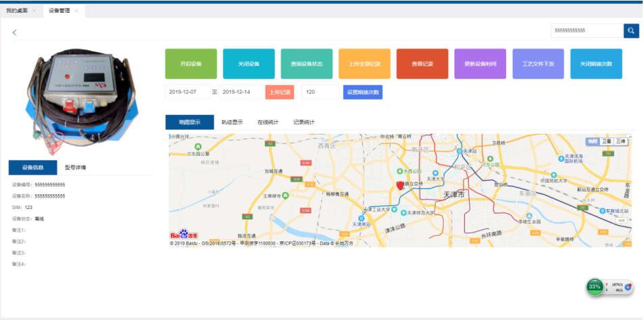This screenshot has width=644, height=320.
Task: Open the start date picker 2019-12-07
Action: point(187,92)
